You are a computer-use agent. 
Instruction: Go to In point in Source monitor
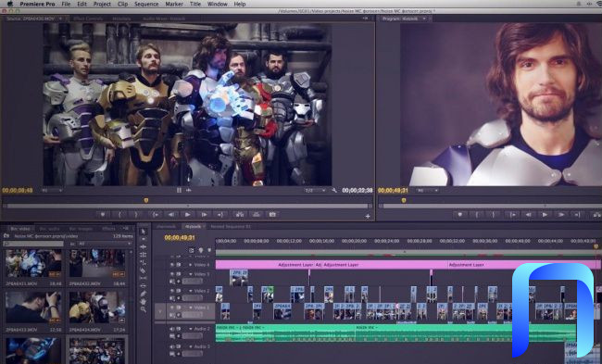coord(155,215)
